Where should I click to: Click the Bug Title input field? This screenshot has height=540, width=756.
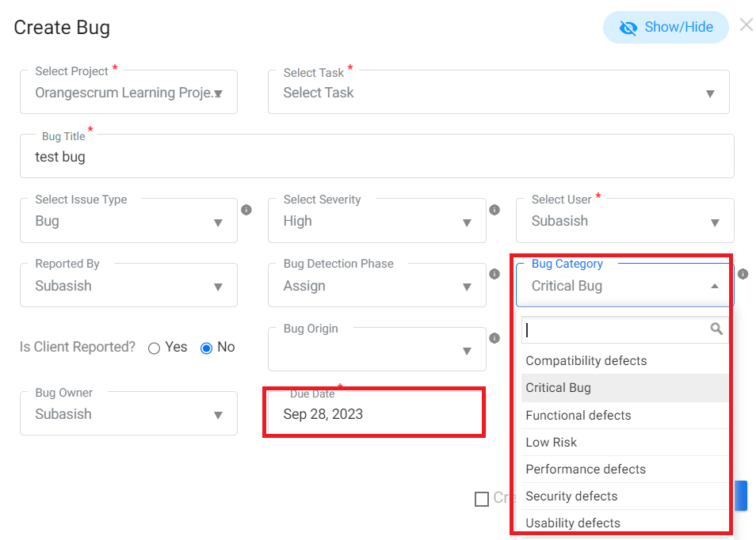(x=377, y=156)
